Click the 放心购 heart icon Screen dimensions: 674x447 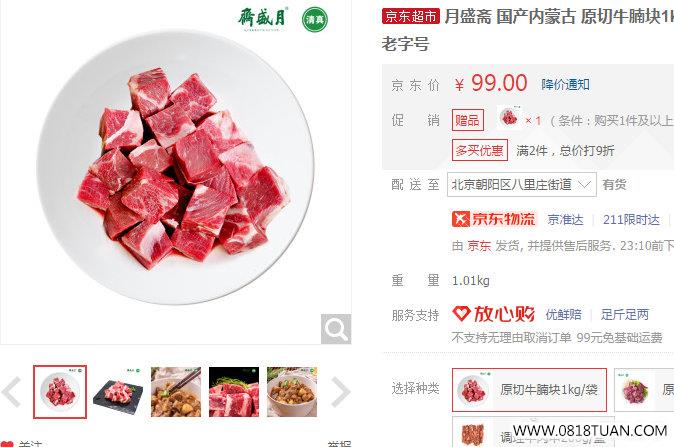point(461,314)
